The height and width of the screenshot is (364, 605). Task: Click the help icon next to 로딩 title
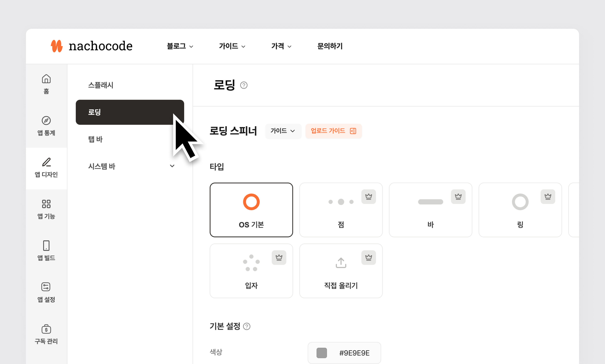[x=244, y=85]
